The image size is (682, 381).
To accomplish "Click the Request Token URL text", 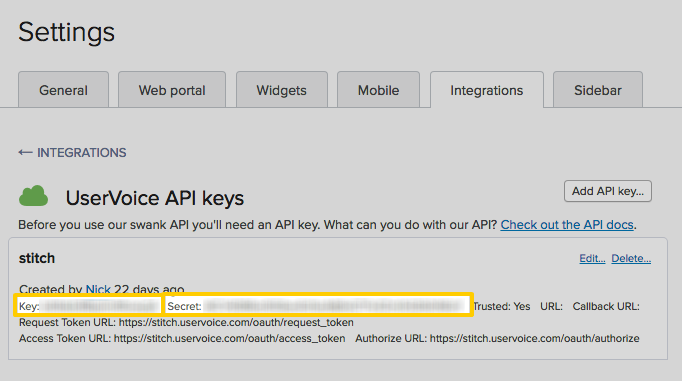I will tap(186, 323).
